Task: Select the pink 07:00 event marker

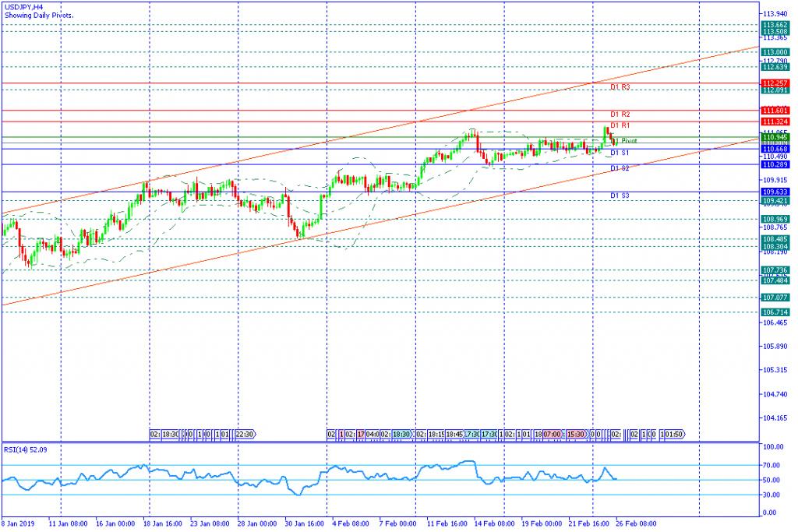Action: [553, 434]
